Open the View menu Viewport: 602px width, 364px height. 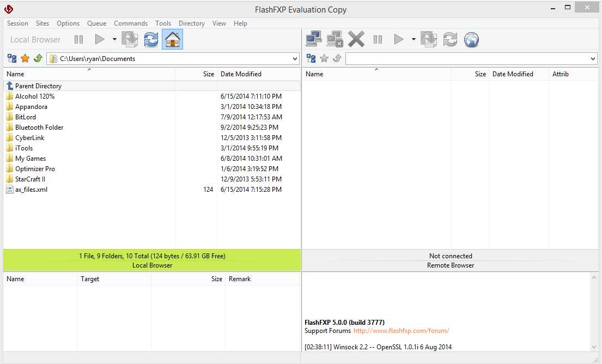pos(219,23)
